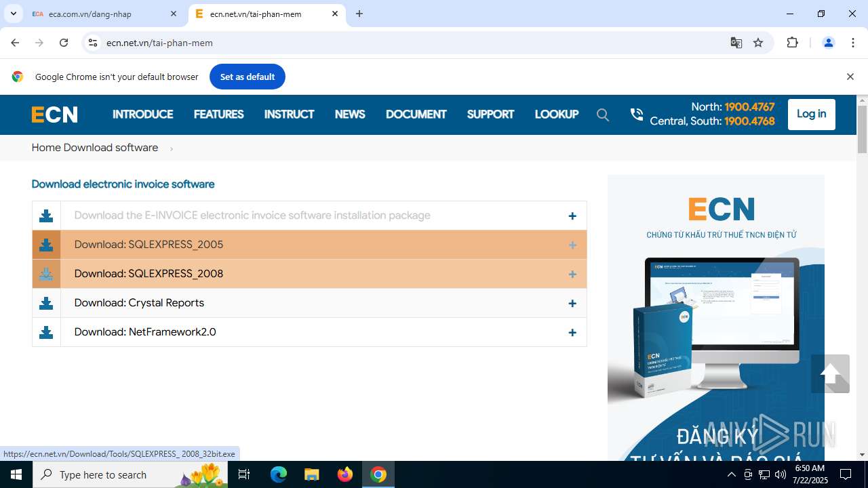Screen dimensions: 868x488
Task: Open the INSTRUCT menu
Action: (x=289, y=115)
